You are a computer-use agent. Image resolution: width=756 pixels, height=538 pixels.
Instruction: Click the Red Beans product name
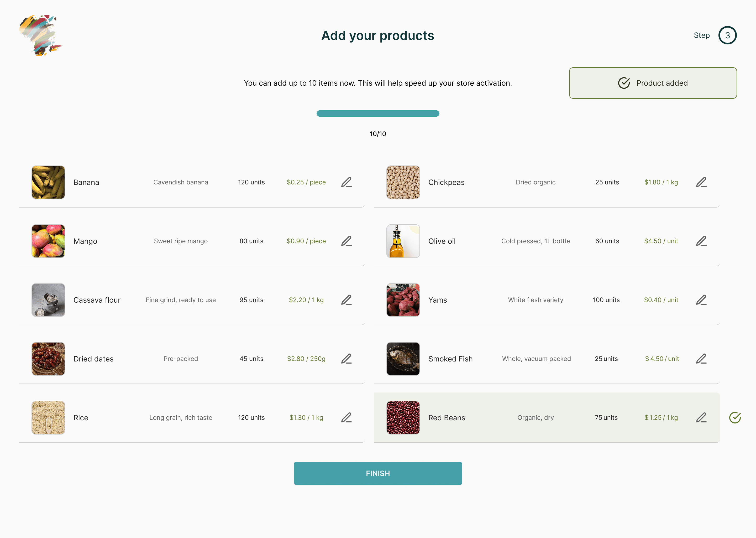tap(447, 418)
